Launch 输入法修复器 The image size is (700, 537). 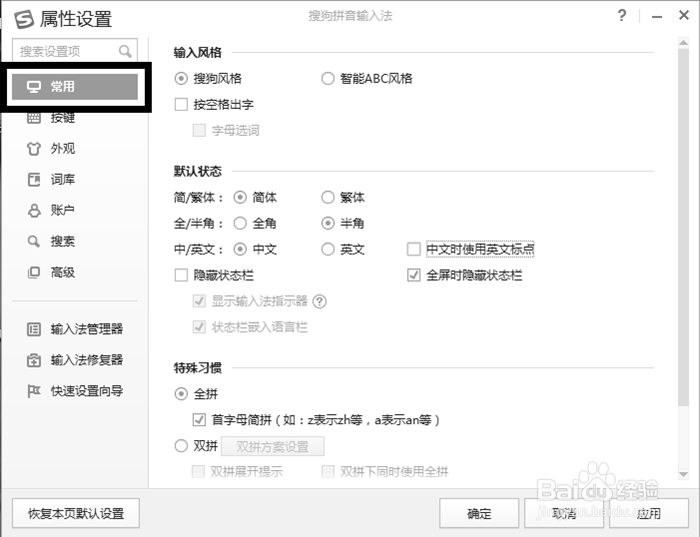click(75, 360)
